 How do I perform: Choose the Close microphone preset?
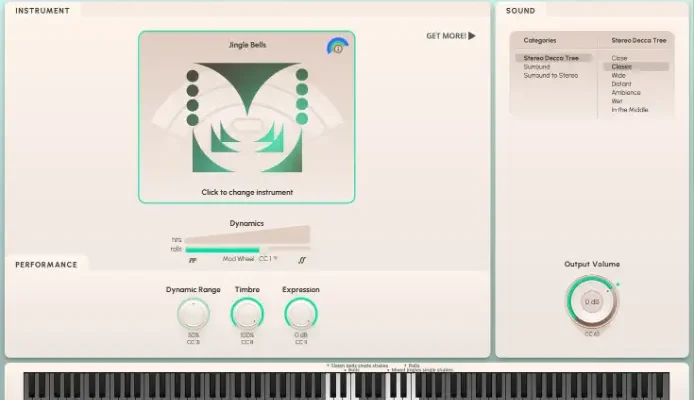point(620,58)
